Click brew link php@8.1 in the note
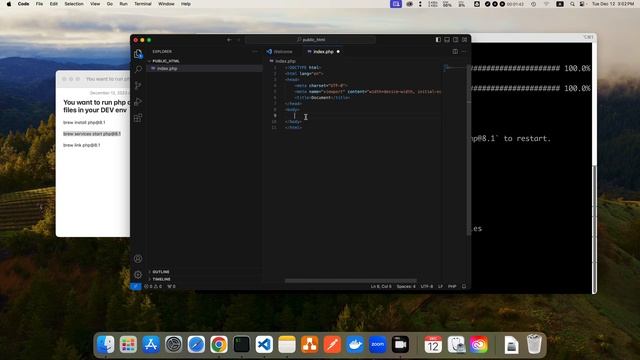 (x=82, y=145)
